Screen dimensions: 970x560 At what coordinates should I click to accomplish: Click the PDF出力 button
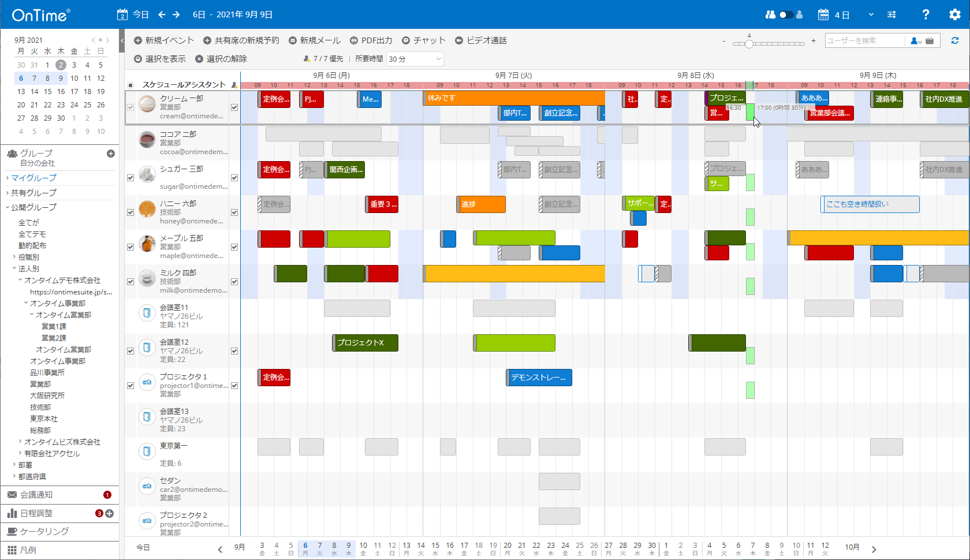[x=371, y=40]
